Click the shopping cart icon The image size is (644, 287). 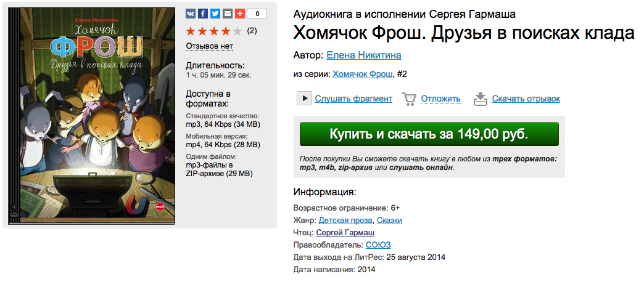pos(408,99)
